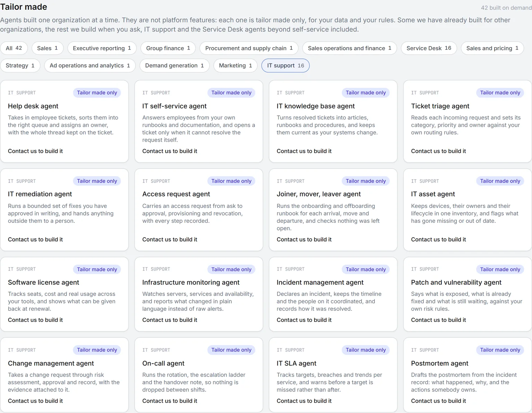Click the Ticket triage agent title
The image size is (532, 413).
coord(440,106)
